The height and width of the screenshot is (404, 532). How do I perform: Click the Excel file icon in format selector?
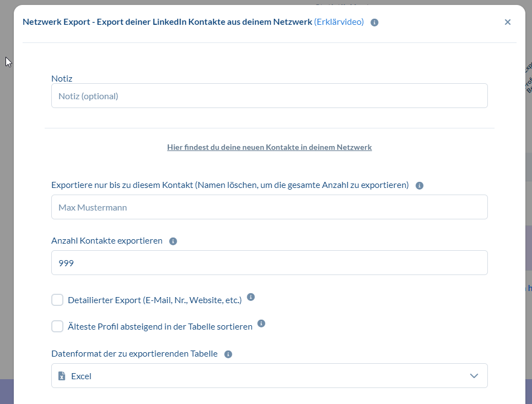tap(62, 376)
